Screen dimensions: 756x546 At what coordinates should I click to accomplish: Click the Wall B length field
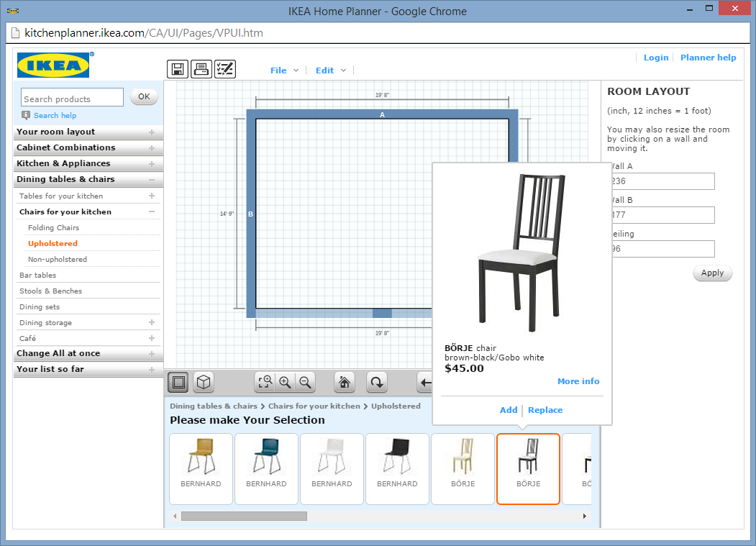coord(663,215)
